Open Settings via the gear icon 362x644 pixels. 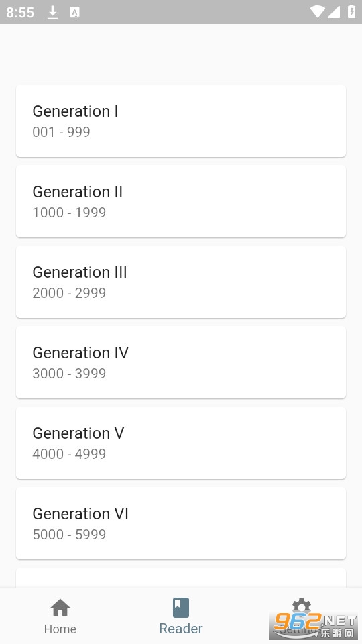pos(302,607)
